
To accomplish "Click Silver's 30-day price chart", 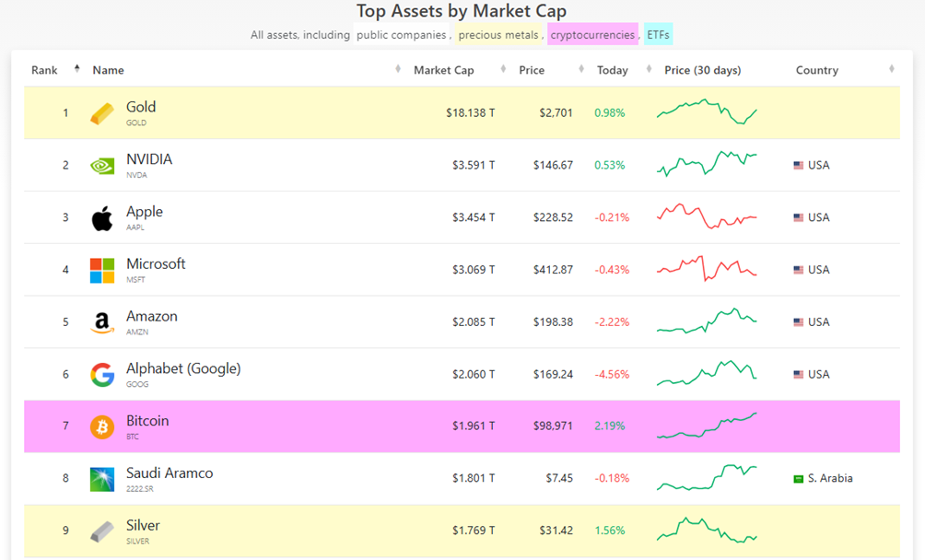I will [x=707, y=530].
